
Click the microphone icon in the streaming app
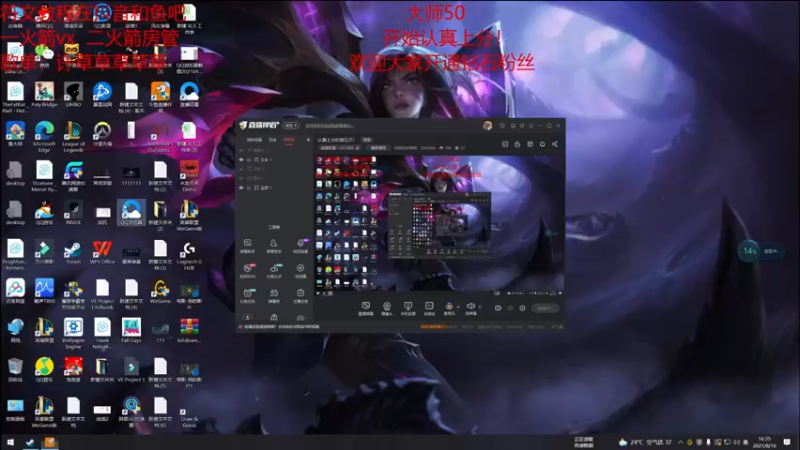(x=448, y=306)
